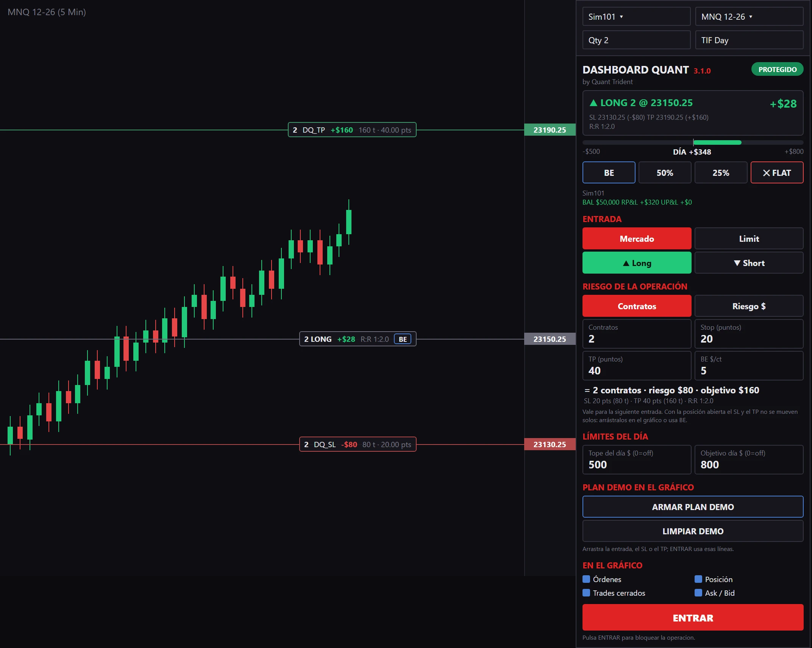
Task: Click the BAL $50,000 account balance line
Action: point(637,202)
